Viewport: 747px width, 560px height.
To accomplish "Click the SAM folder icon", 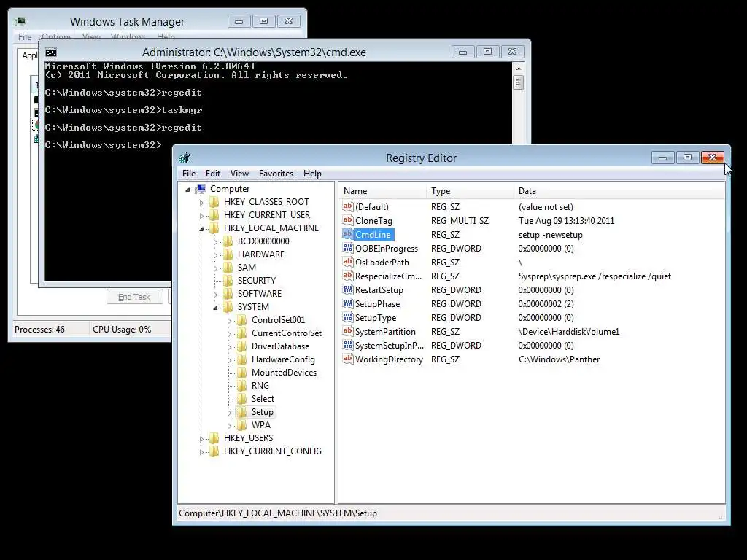I will pyautogui.click(x=228, y=268).
